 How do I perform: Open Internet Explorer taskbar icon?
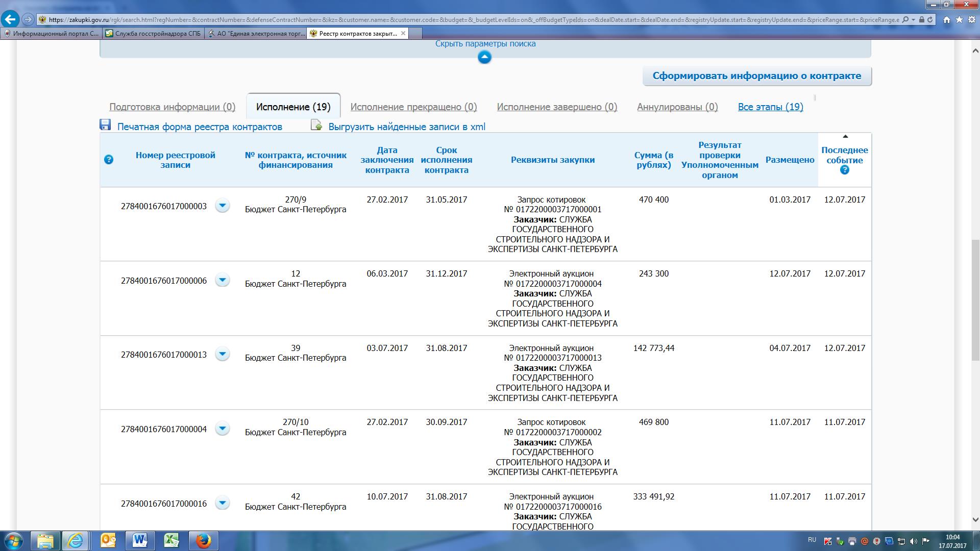[76, 541]
